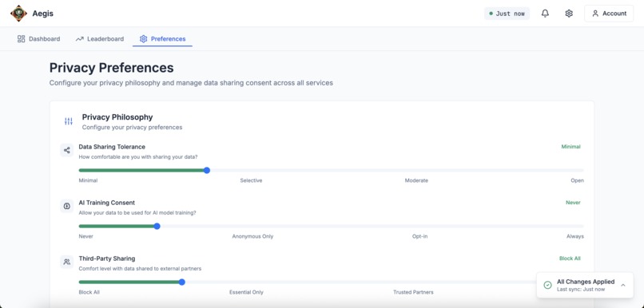This screenshot has width=644, height=308.
Task: Click the Anonymous Only label
Action: click(252, 236)
